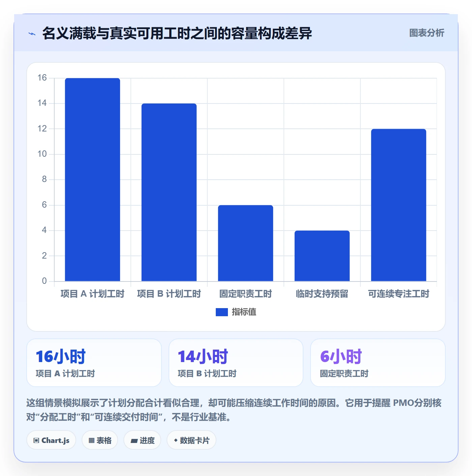Click the x-axis label 可连续专注工时

click(x=399, y=294)
